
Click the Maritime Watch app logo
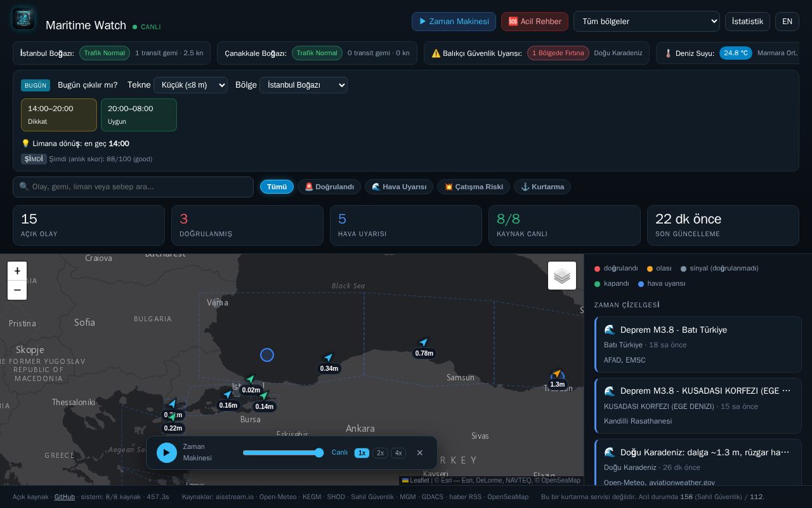23,19
